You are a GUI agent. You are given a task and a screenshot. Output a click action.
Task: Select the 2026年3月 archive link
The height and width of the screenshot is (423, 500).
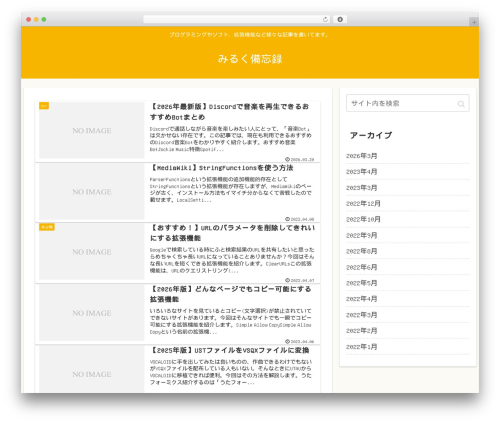click(x=362, y=156)
